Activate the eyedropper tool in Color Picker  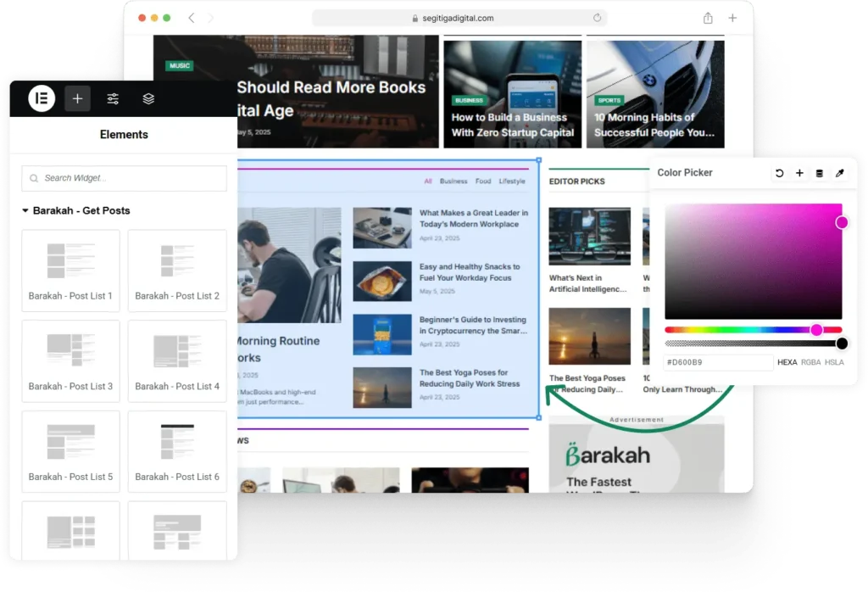840,173
